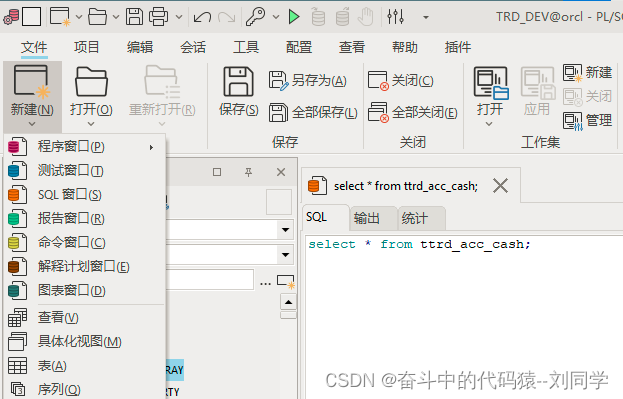Expand dropdown arrow next to Open icon
The image size is (623, 399).
point(116,17)
